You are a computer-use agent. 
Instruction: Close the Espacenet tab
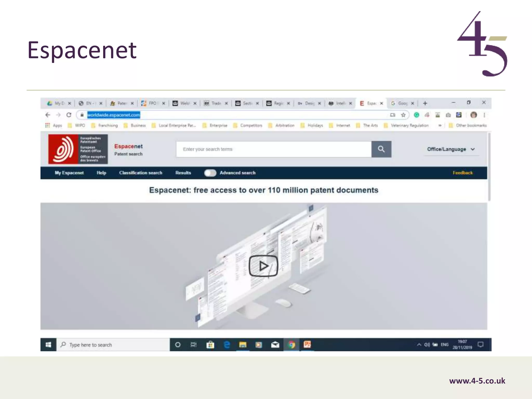click(381, 103)
